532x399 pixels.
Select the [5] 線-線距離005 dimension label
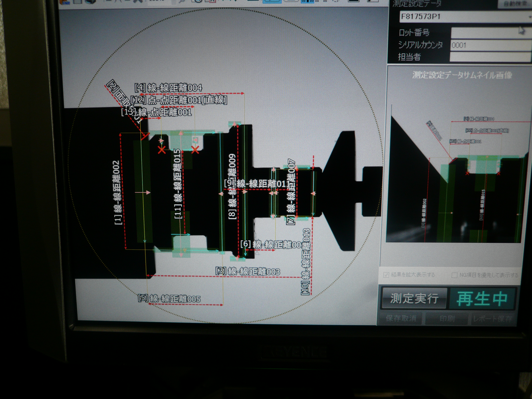[169, 299]
